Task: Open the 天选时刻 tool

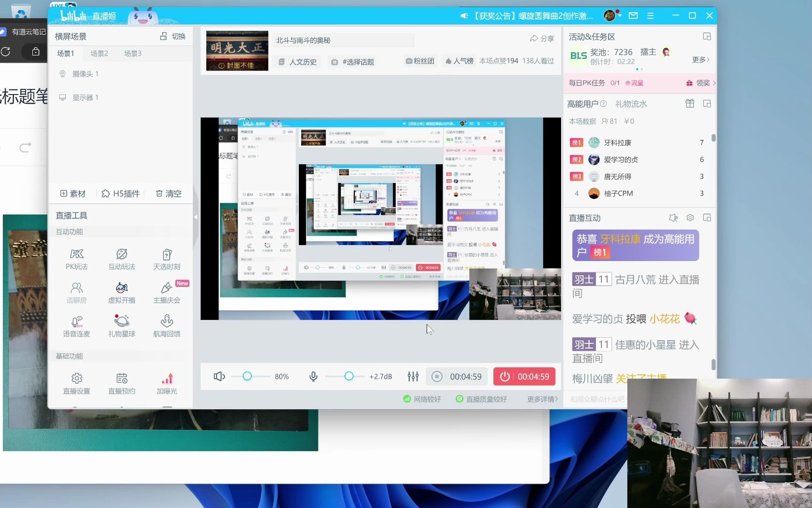Action: pos(167,259)
